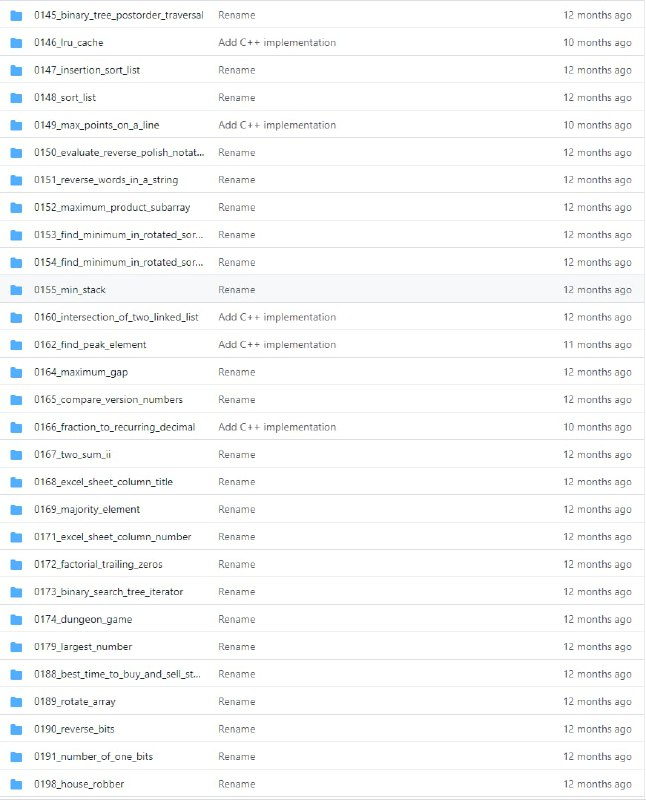The height and width of the screenshot is (800, 646).
Task: Click '11 months ago' timestamp for 0162_find_peak_element
Action: 597,344
